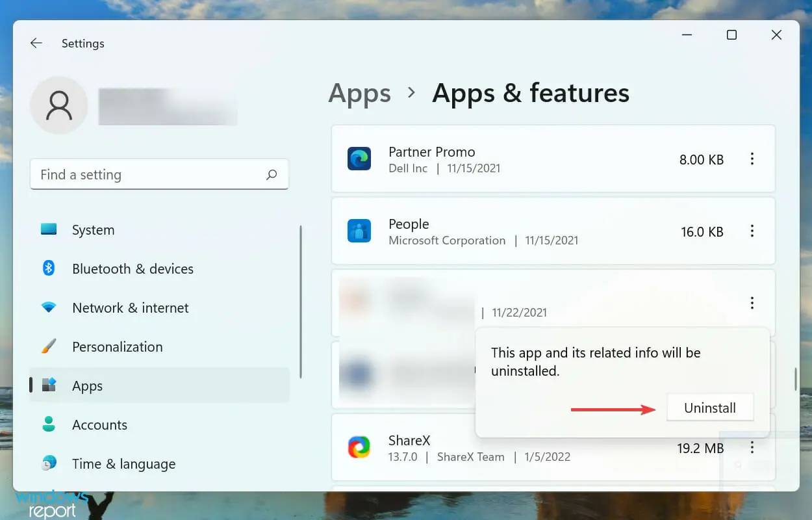Click the sidebar navigation scrollbar
Image resolution: width=812 pixels, height=520 pixels.
(301, 302)
